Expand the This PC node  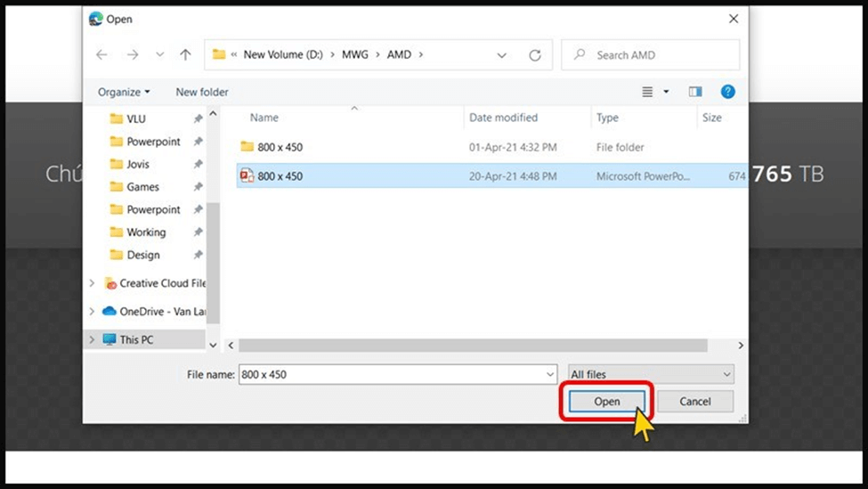(x=92, y=339)
